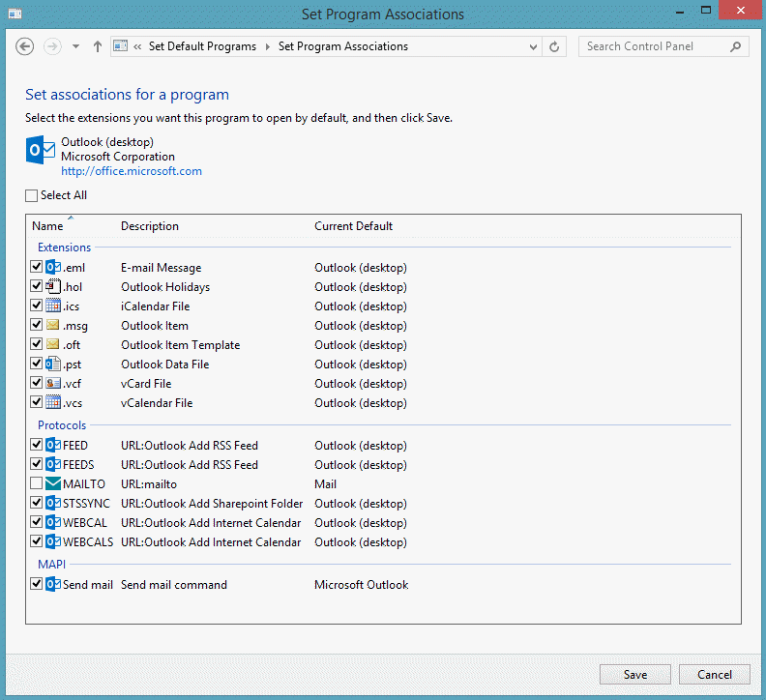766x700 pixels.
Task: Expand the address bar history dropdown
Action: point(533,47)
